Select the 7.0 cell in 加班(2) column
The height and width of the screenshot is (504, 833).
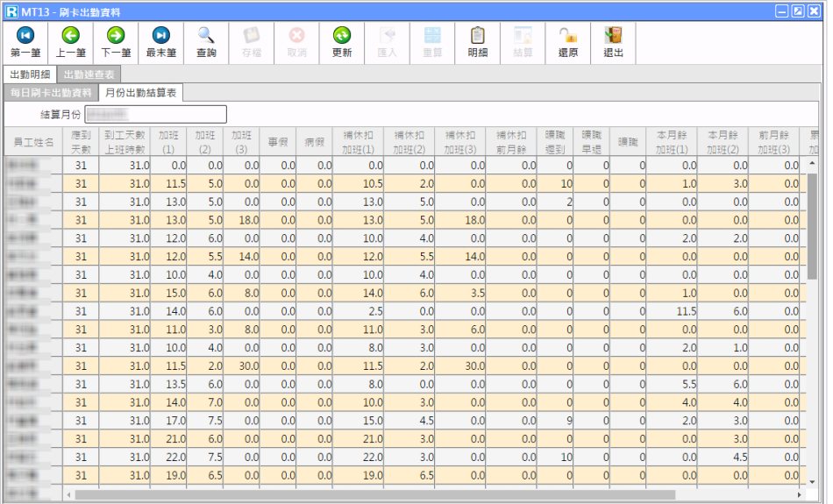coord(205,402)
